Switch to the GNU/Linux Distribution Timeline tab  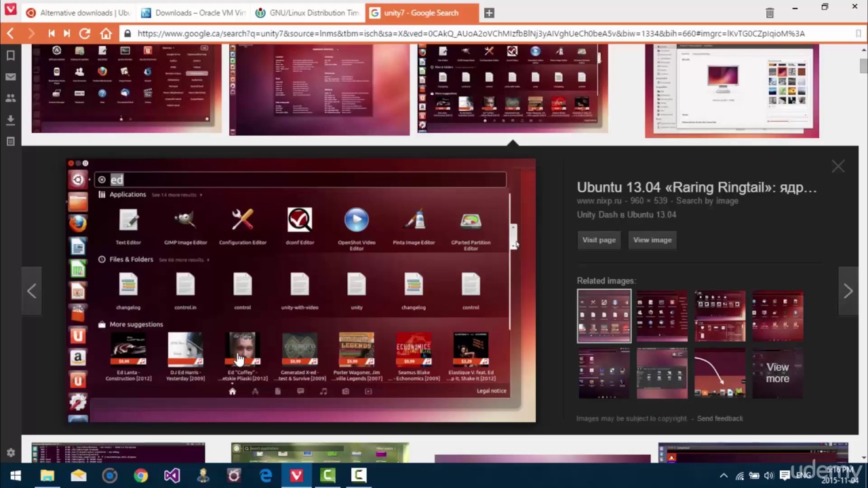point(307,13)
